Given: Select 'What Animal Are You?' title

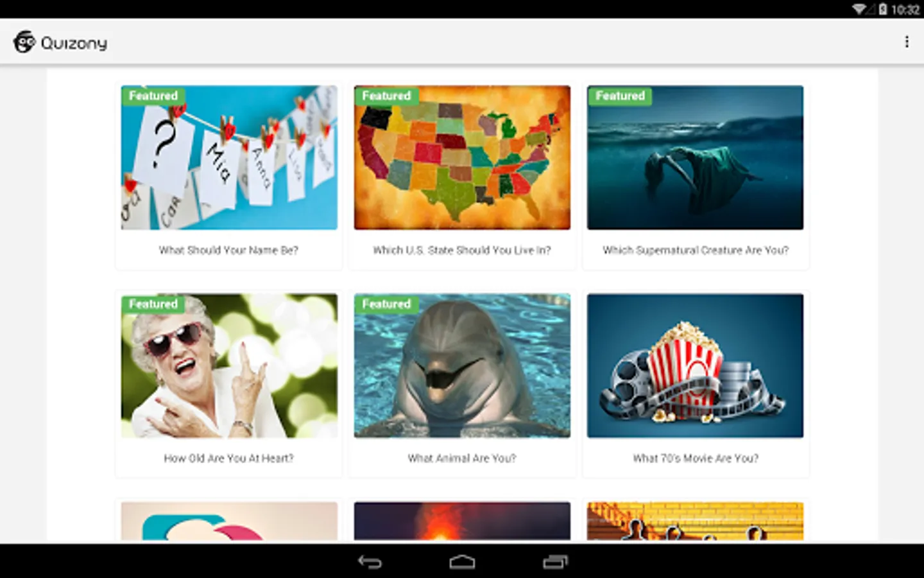Looking at the screenshot, I should pos(462,458).
